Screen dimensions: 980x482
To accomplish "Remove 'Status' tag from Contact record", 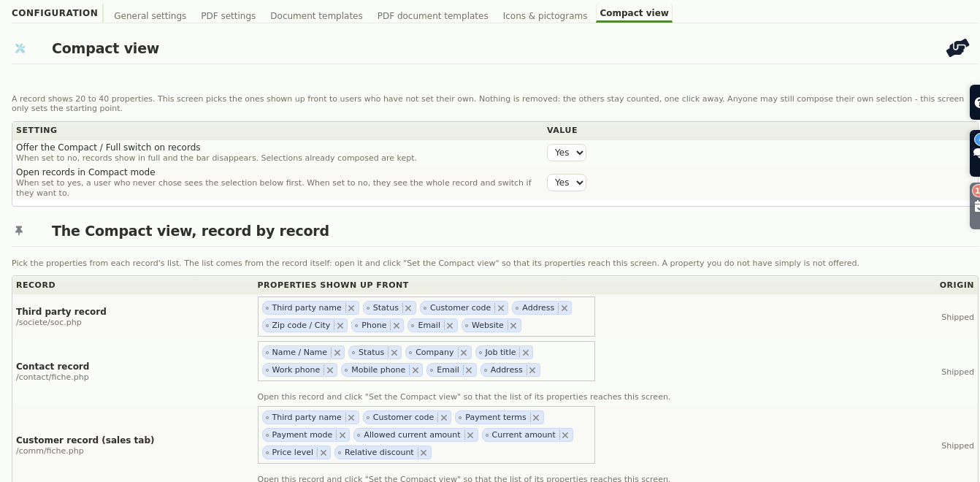I will 394,353.
